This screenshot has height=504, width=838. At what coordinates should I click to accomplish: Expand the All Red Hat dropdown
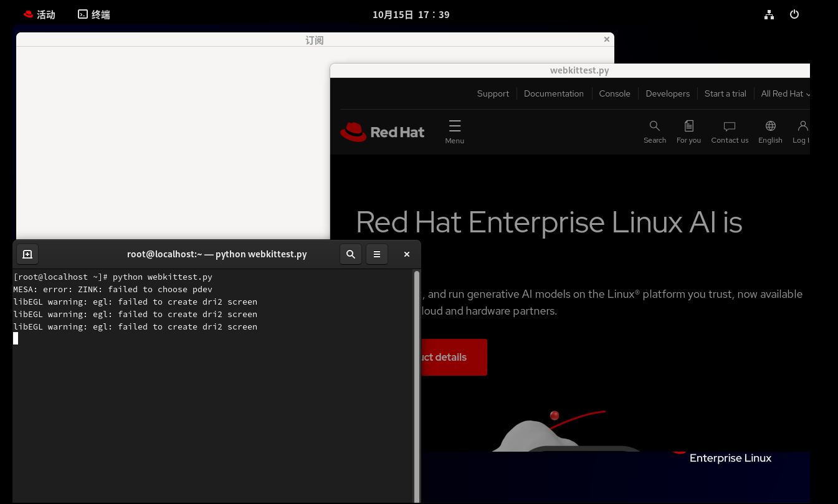click(x=785, y=93)
